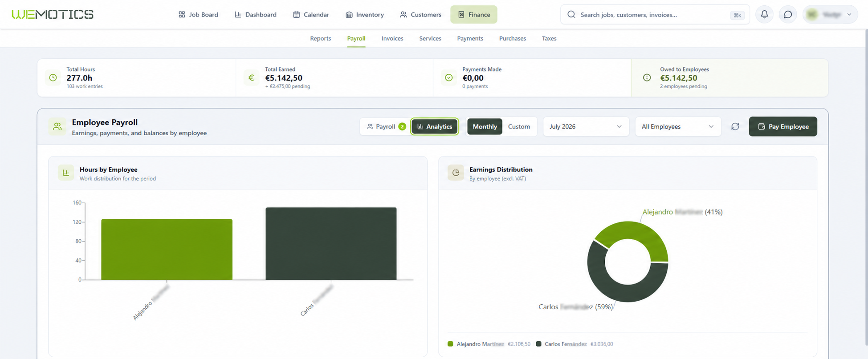Viewport: 868px width, 359px height.
Task: Click the Owed to Employees info icon
Action: 647,77
